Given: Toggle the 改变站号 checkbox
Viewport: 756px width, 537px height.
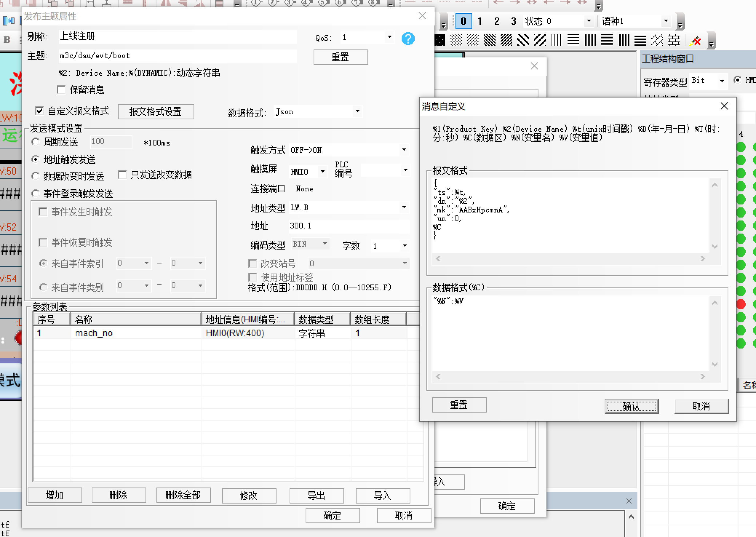Looking at the screenshot, I should [252, 263].
